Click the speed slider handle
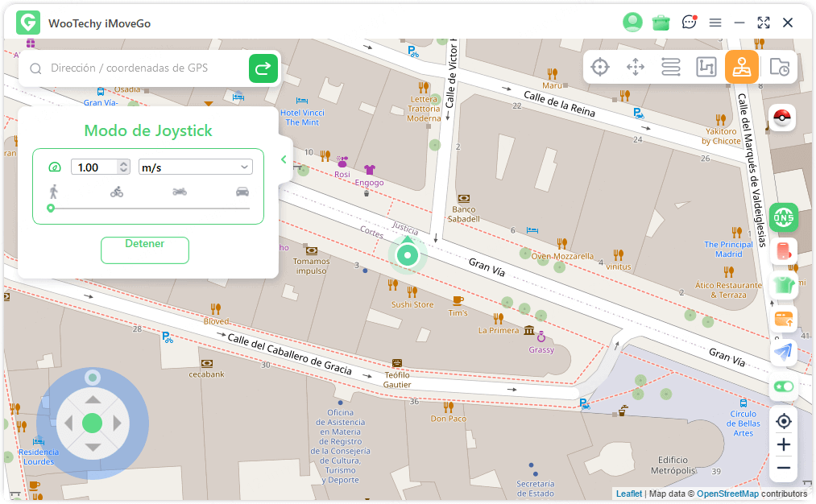816x504 pixels. [51, 208]
